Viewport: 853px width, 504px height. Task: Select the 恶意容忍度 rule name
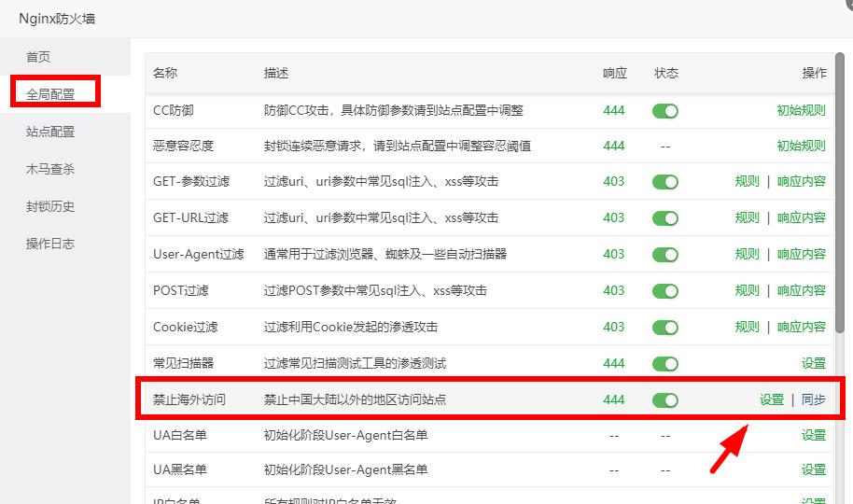183,146
